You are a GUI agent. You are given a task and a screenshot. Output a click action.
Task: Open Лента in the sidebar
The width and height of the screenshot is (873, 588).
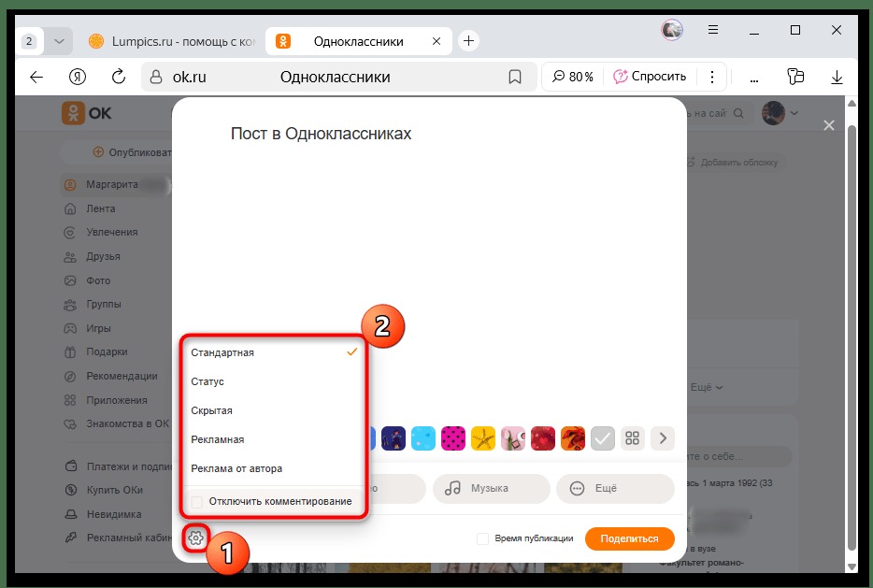pos(100,208)
